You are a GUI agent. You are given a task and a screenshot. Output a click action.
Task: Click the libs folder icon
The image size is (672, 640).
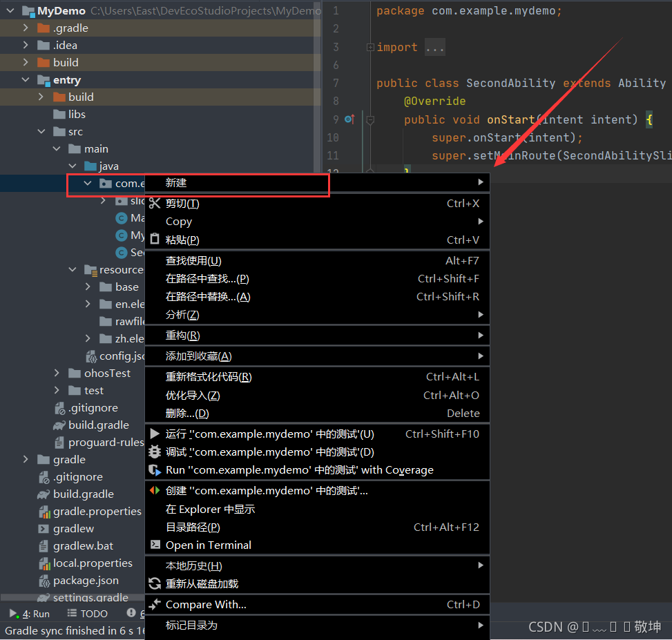point(59,115)
